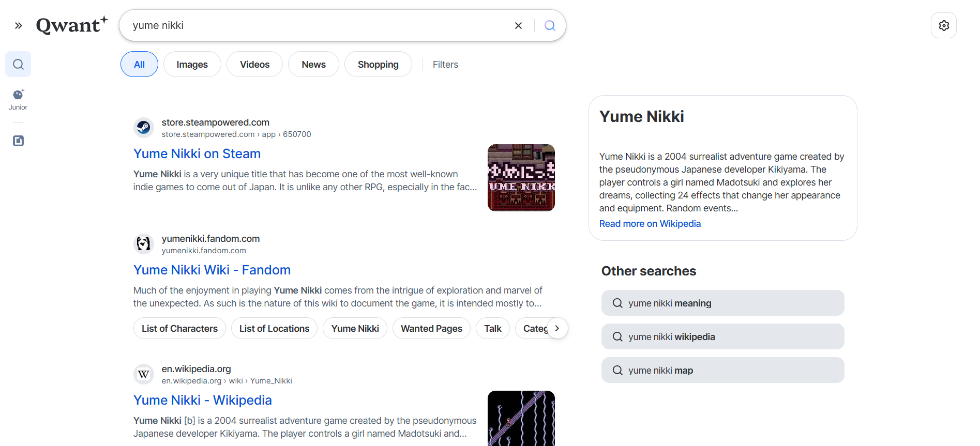Open the List of Locations sitelink
The width and height of the screenshot is (980, 446).
pyautogui.click(x=274, y=328)
